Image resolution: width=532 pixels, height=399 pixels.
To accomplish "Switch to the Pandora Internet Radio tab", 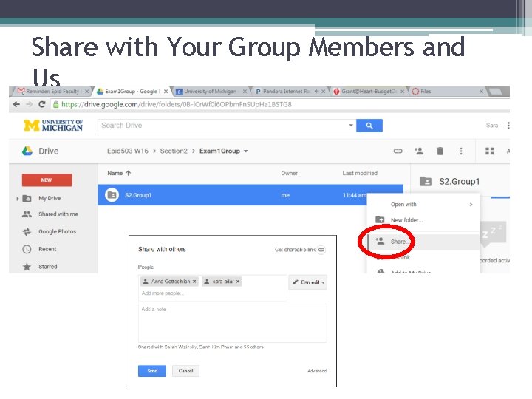I will [x=287, y=92].
